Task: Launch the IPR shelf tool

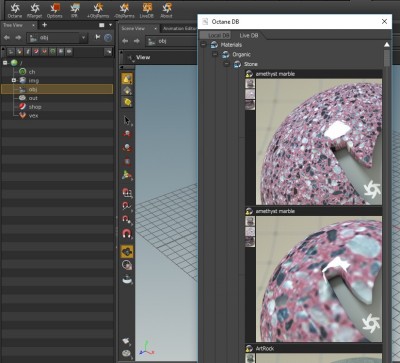Action: (75, 10)
